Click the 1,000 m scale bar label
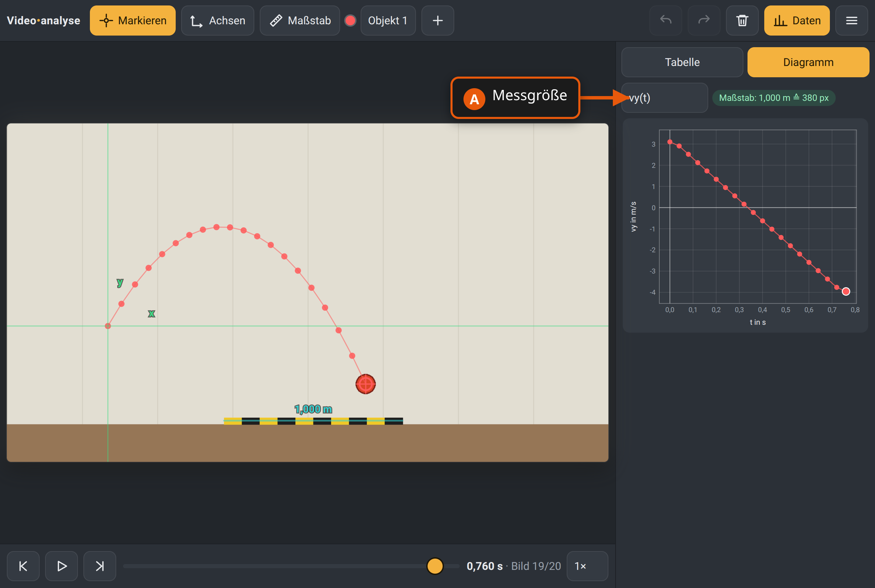The image size is (875, 588). point(313,409)
